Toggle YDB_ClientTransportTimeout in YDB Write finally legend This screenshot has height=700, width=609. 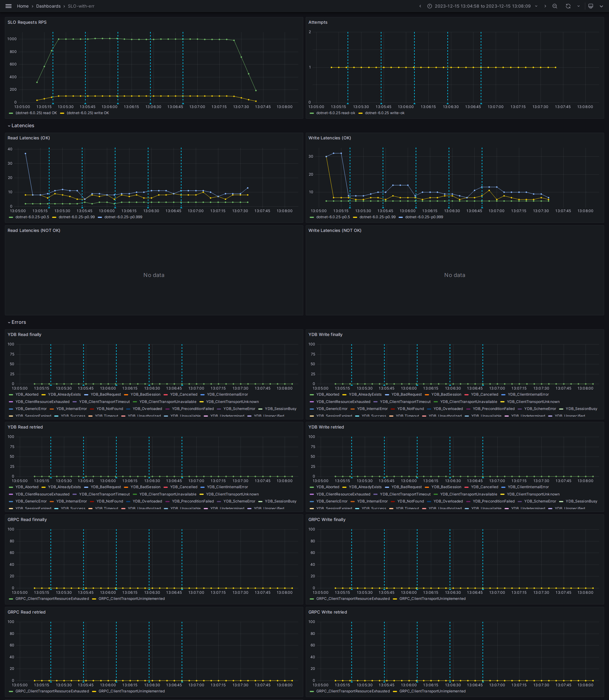[x=405, y=402]
